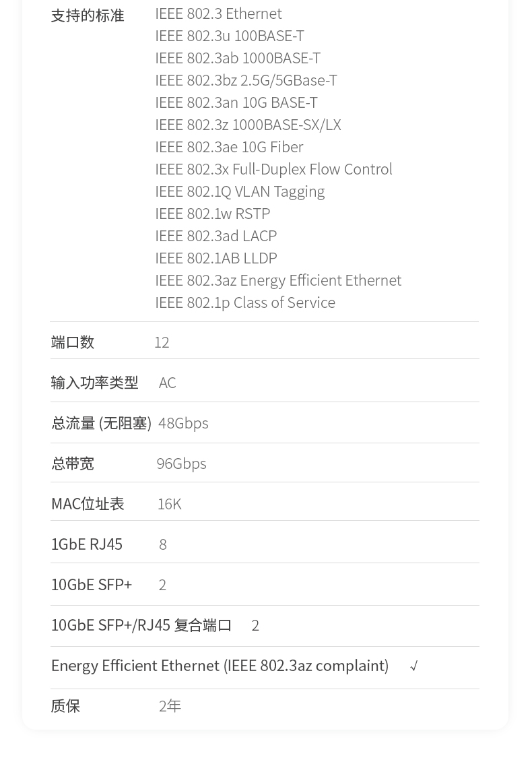Click IEEE 802.1Q VLAN Tagging text
This screenshot has height=764, width=532.
pos(240,192)
